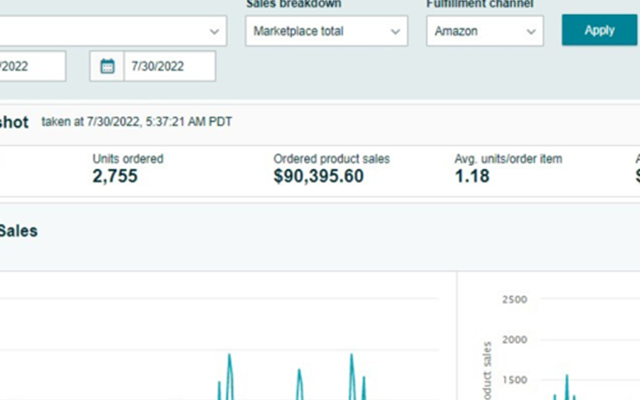Click the 7/30/2022 end date field

169,66
